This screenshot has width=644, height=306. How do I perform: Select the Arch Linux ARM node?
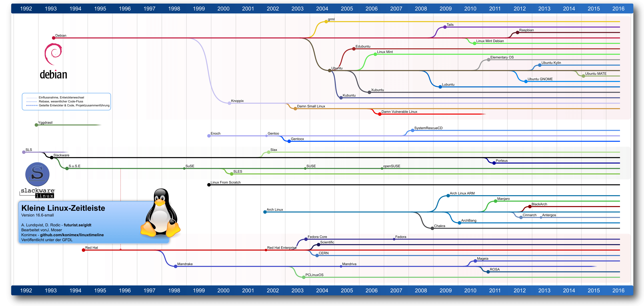(448, 196)
